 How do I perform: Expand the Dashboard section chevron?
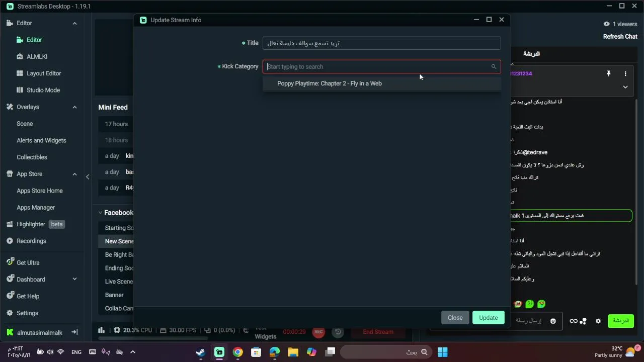tap(74, 279)
